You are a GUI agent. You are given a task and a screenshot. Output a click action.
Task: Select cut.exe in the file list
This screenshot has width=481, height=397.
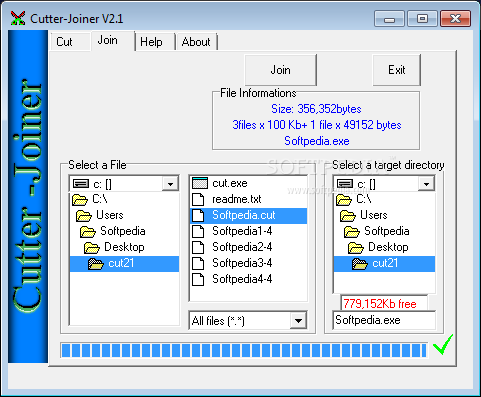[x=248, y=183]
